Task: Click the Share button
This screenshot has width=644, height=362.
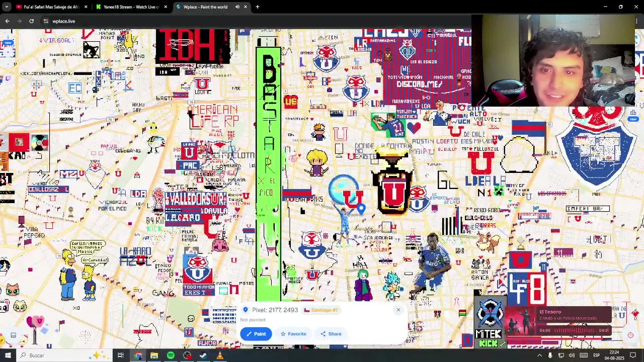Action: (331, 334)
